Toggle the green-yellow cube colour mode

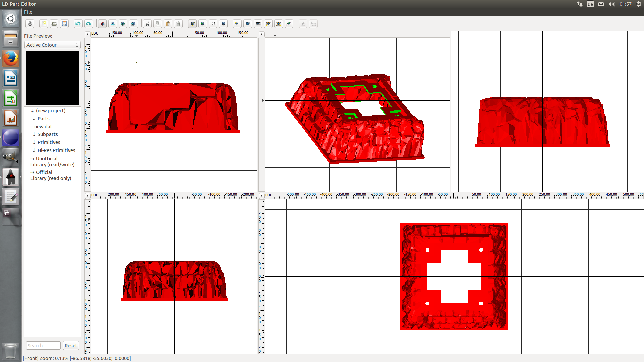point(203,24)
